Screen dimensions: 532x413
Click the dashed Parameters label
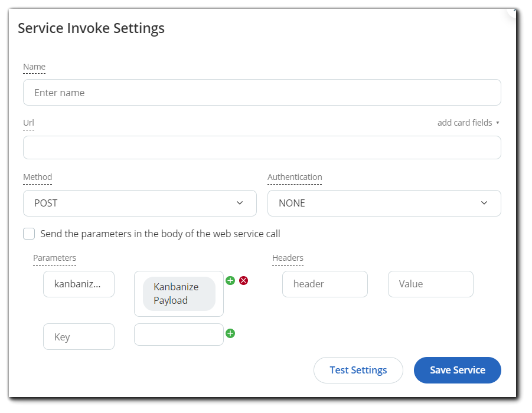click(x=54, y=258)
